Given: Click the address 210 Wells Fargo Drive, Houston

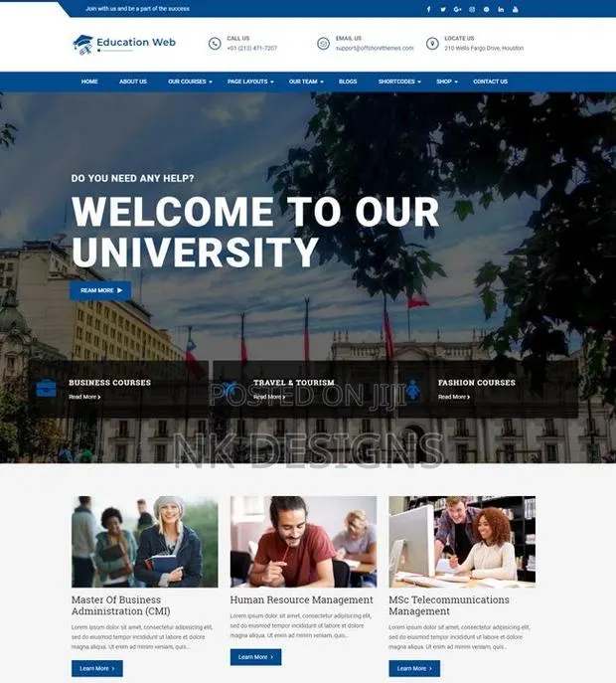Looking at the screenshot, I should coord(484,49).
